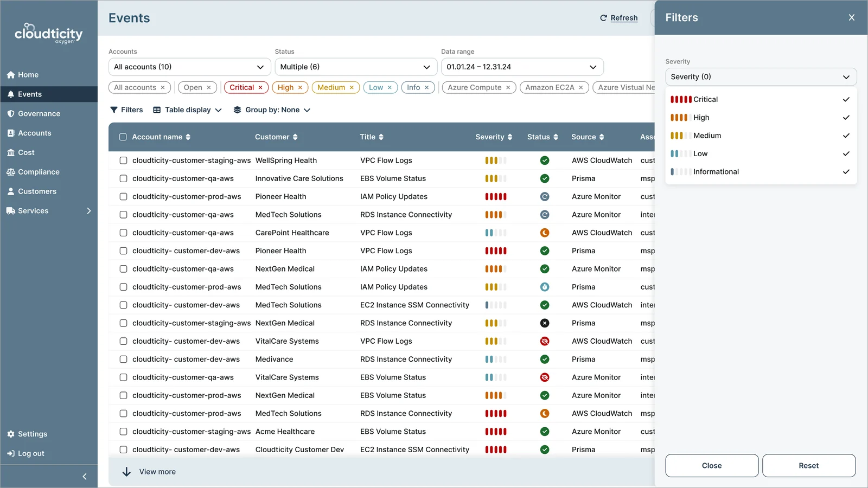Remove the Amazon EC2A chip
The height and width of the screenshot is (488, 868).
(580, 87)
